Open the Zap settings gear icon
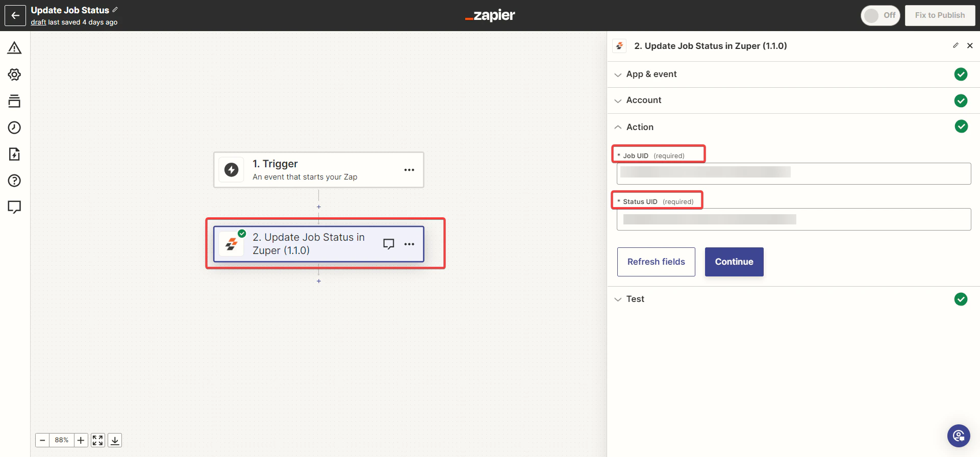 (x=14, y=74)
